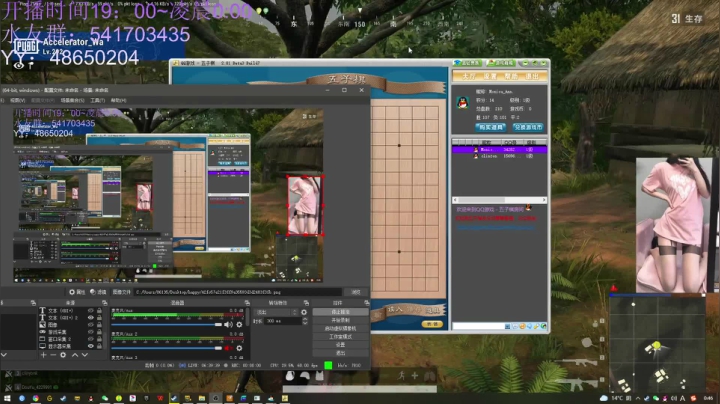Move selected source up in list
This screenshot has height=404, width=720.
pos(75,355)
